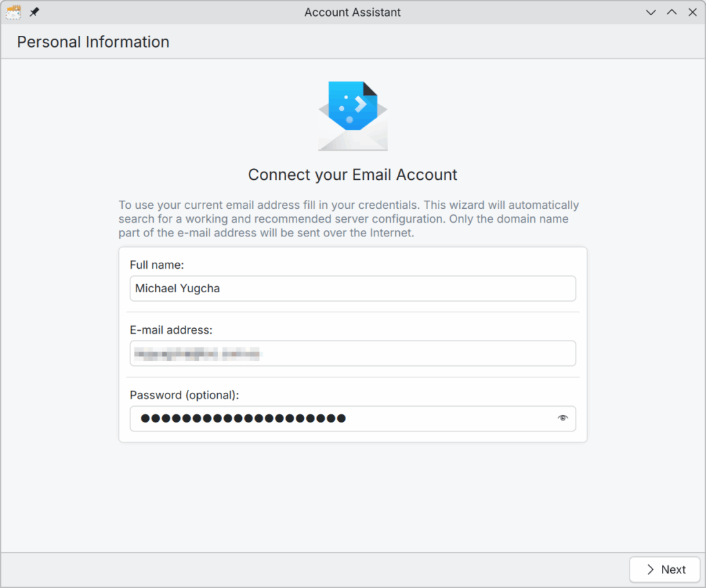
Task: Click the blue envelope illustration
Action: pos(352,116)
